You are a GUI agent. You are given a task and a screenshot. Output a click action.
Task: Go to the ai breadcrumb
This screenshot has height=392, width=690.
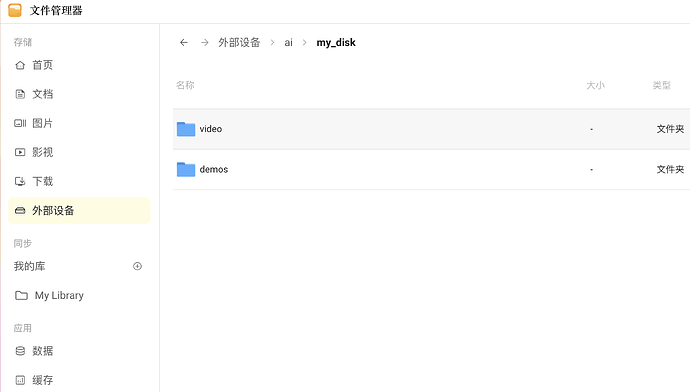tap(288, 42)
